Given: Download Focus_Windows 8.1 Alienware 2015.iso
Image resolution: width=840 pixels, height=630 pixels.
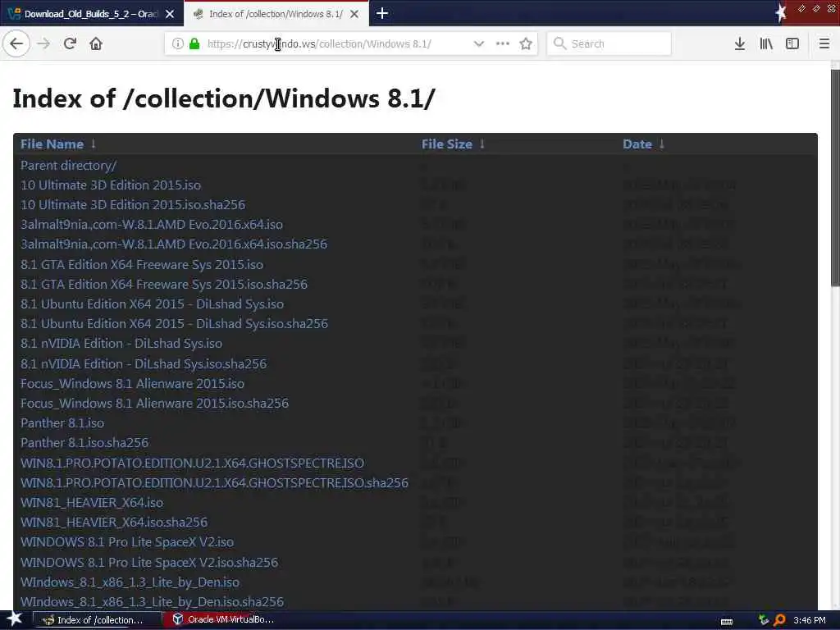Looking at the screenshot, I should (x=132, y=384).
